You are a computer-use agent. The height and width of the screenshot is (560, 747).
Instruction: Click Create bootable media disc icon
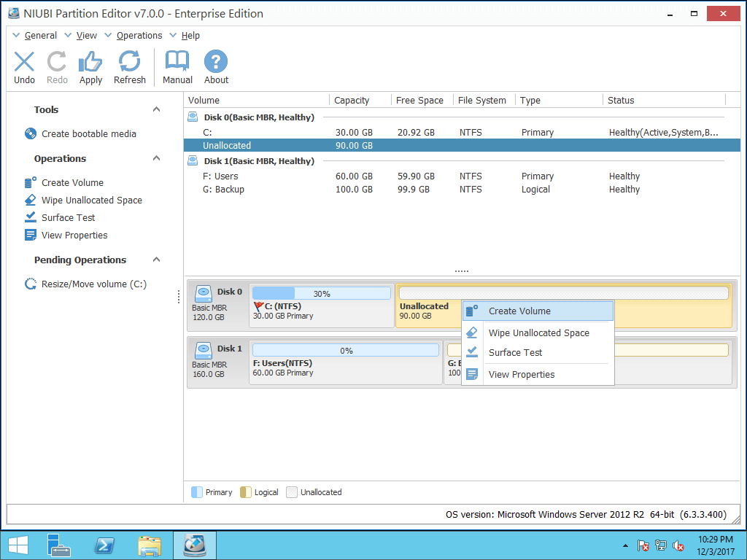click(31, 134)
